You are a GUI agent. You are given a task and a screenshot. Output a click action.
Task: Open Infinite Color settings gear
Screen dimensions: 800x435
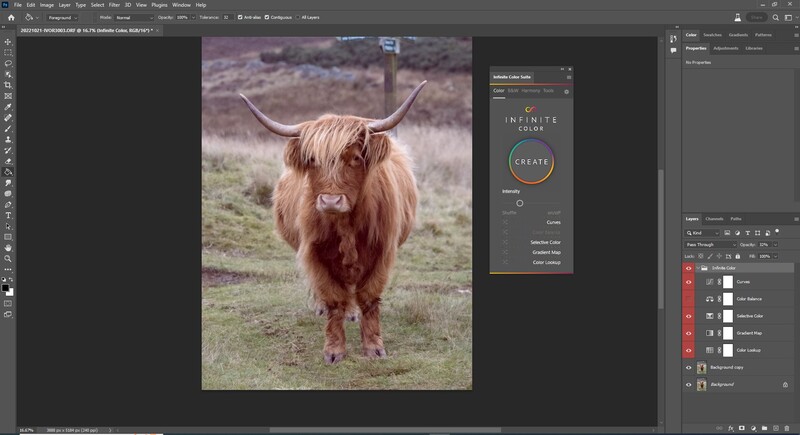(567, 91)
